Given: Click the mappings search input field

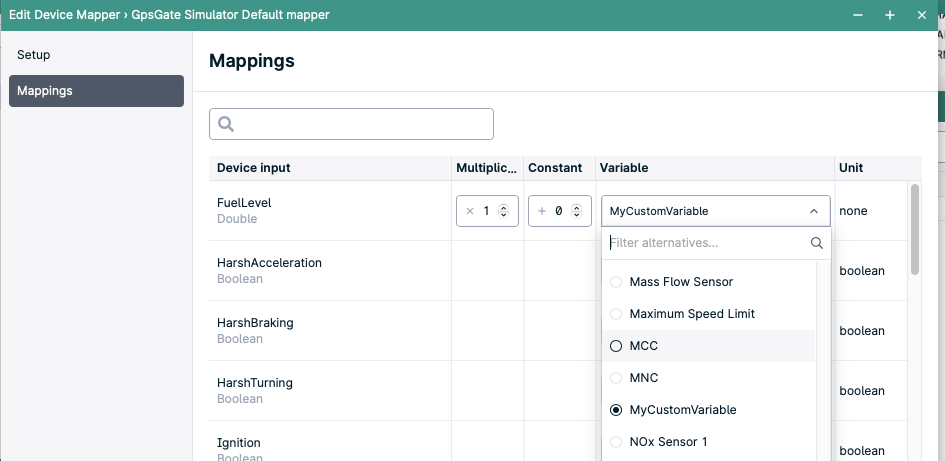Looking at the screenshot, I should click(x=351, y=124).
